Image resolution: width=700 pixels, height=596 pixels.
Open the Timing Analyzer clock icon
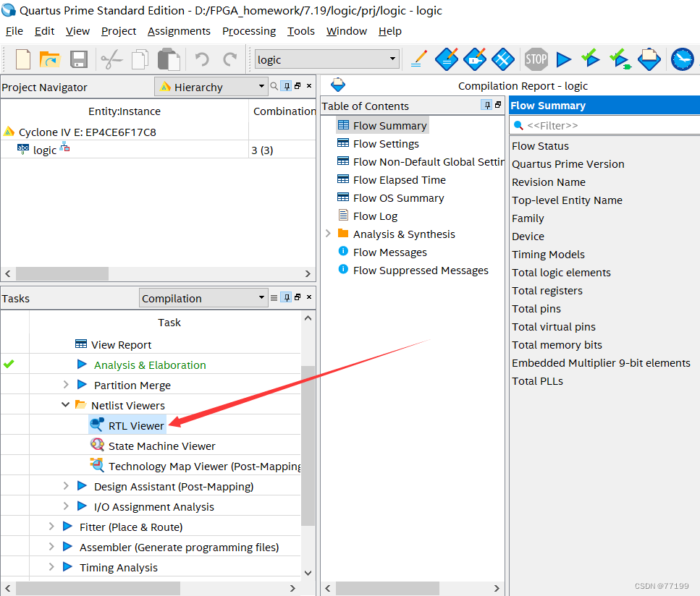click(683, 59)
